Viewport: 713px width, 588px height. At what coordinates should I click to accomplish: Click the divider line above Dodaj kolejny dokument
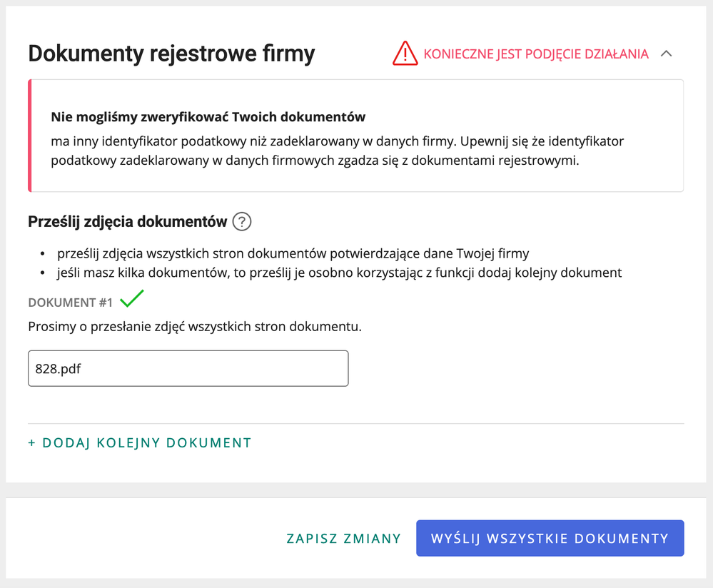click(355, 424)
